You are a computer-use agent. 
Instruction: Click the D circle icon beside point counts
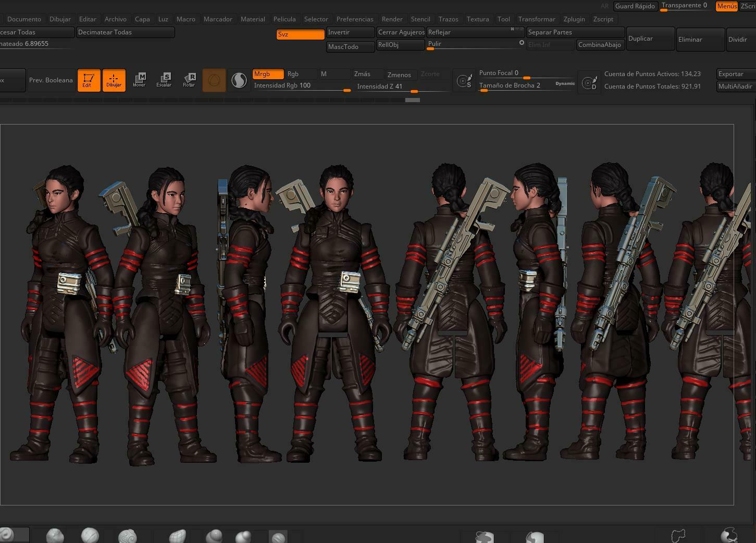click(x=589, y=82)
